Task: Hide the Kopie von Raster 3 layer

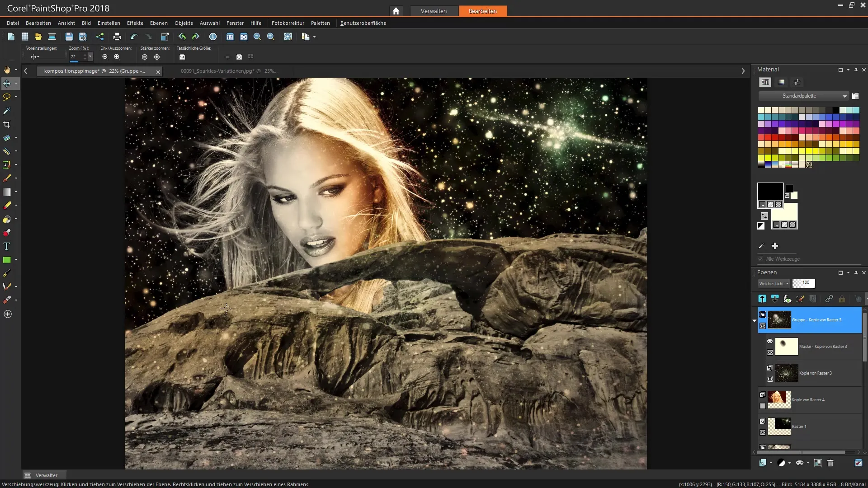Action: pyautogui.click(x=770, y=379)
